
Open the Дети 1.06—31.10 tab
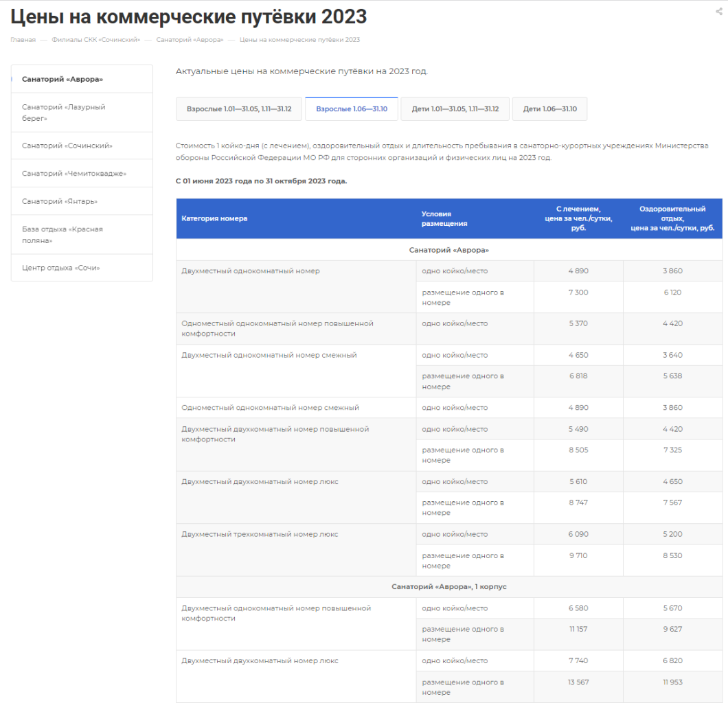point(549,109)
